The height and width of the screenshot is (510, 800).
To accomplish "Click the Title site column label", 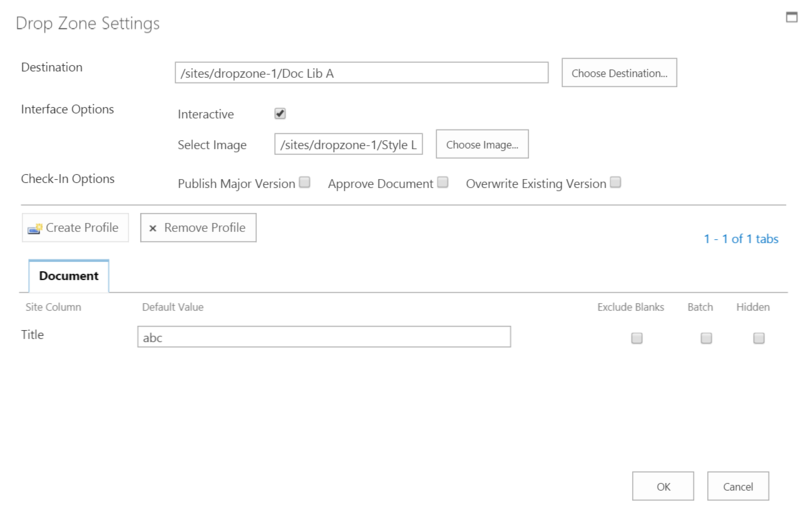I will coord(33,336).
